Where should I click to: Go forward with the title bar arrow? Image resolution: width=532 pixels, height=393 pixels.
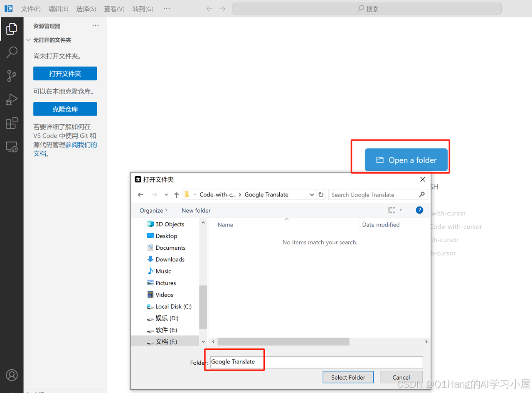click(222, 9)
